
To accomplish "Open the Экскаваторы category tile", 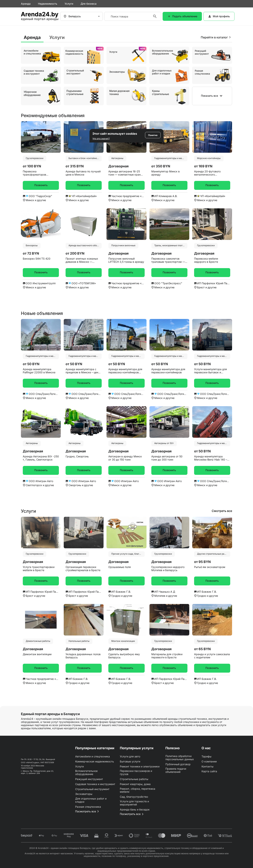I will tap(126, 75).
